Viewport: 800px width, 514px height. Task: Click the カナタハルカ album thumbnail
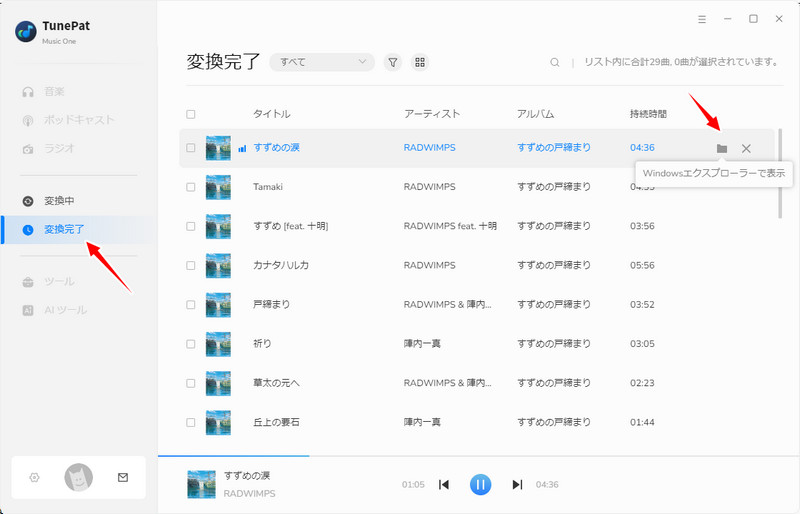pos(218,266)
